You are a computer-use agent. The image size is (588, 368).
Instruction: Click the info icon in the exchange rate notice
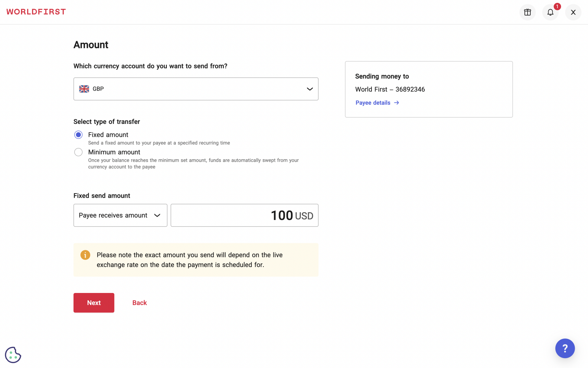85,255
